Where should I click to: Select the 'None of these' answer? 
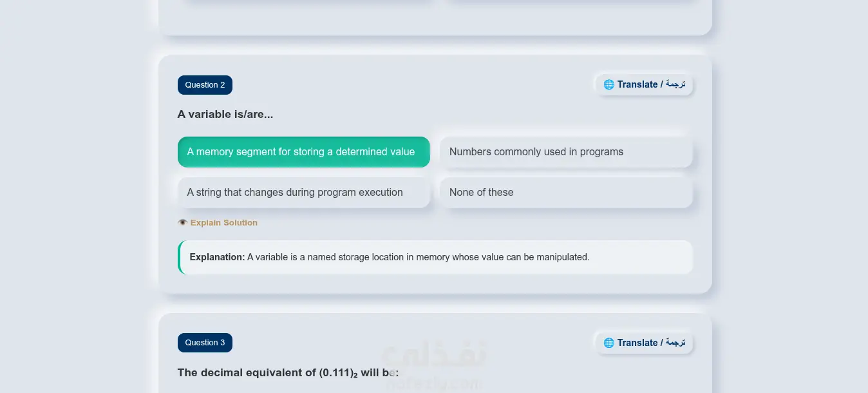(566, 193)
